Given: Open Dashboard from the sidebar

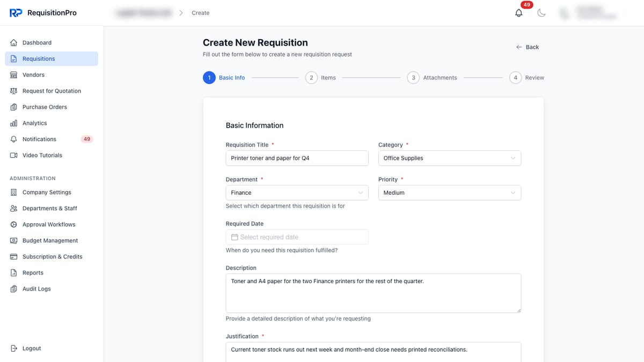Looking at the screenshot, I should [x=52, y=43].
